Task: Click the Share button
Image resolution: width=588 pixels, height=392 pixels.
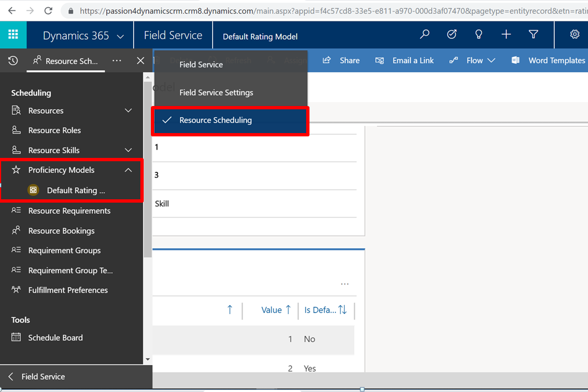Action: pyautogui.click(x=341, y=61)
